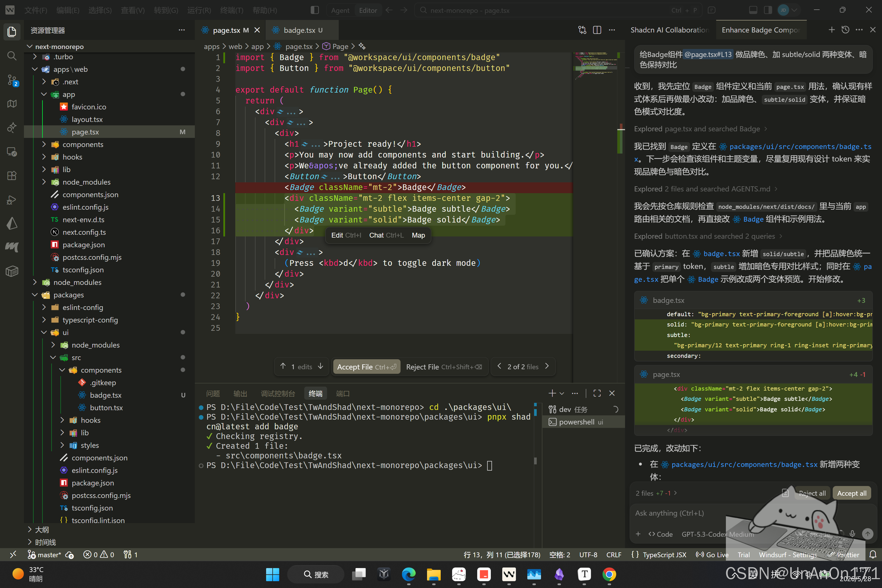Open the compare changes icon in editor toolbar

[582, 30]
